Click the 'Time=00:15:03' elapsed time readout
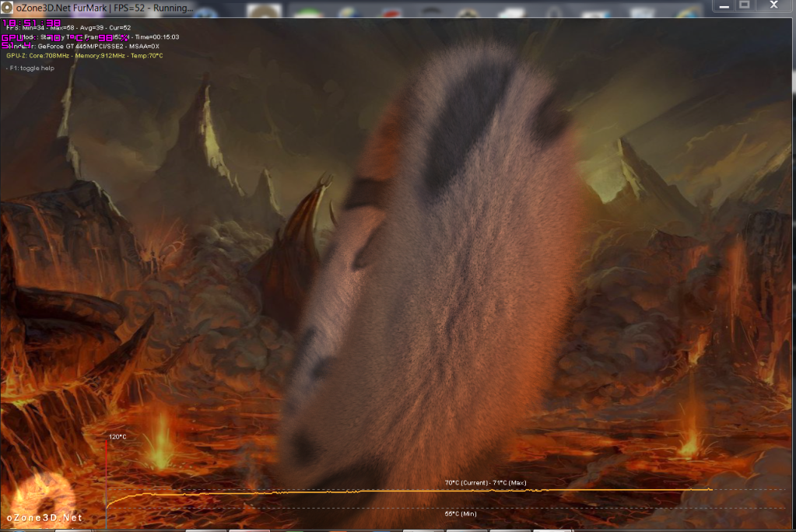 pos(157,37)
